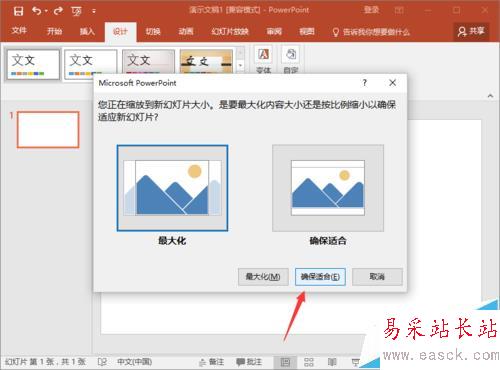This screenshot has width=500, height=370.
Task: Open the 审阅 tab
Action: [x=274, y=31]
